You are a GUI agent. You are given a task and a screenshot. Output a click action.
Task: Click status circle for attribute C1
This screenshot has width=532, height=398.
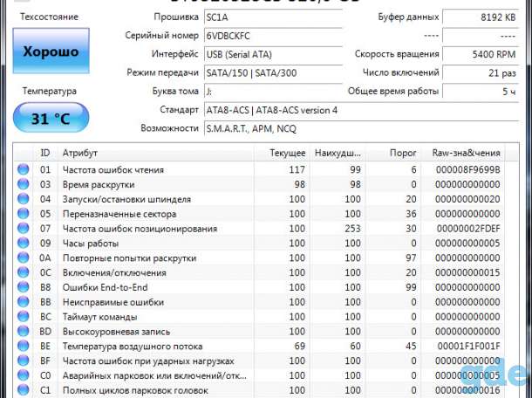click(x=23, y=390)
